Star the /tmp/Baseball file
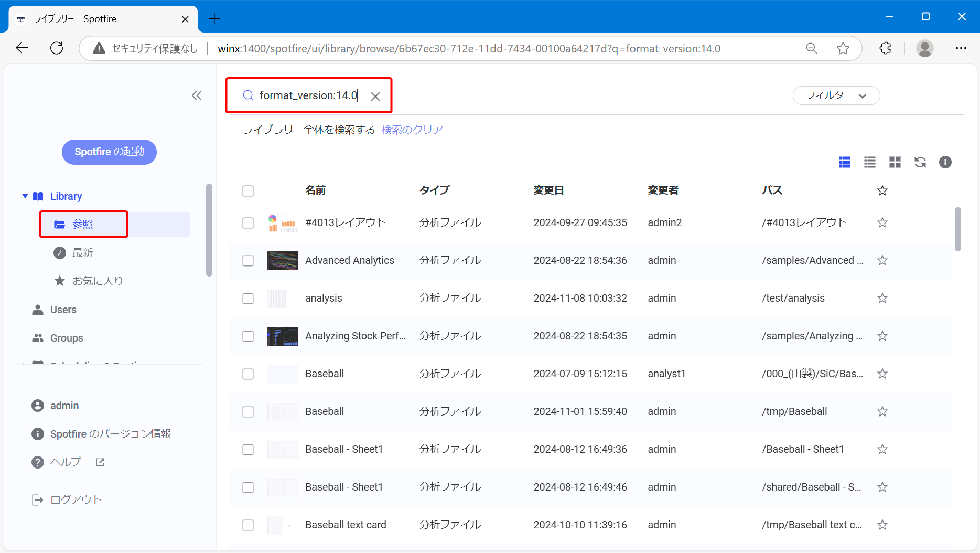The height and width of the screenshot is (553, 980). [882, 411]
